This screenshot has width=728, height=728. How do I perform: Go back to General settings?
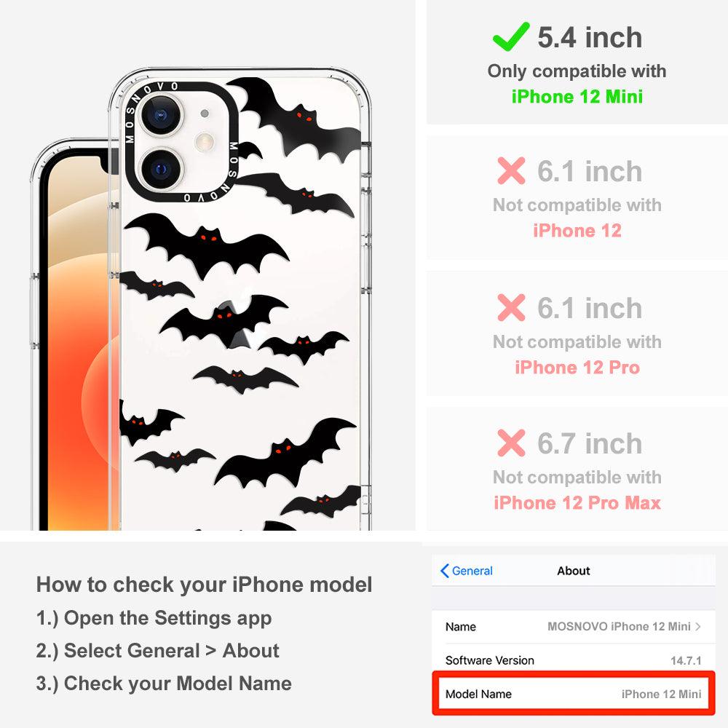click(x=467, y=571)
